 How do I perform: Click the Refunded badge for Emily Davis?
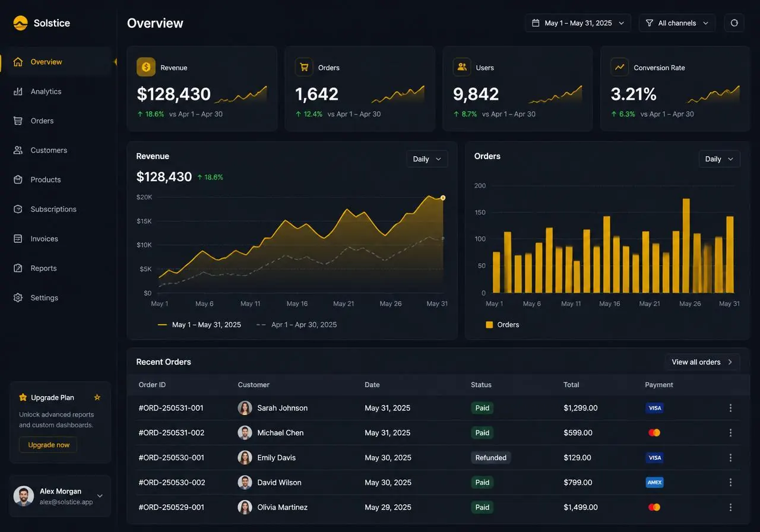(491, 458)
